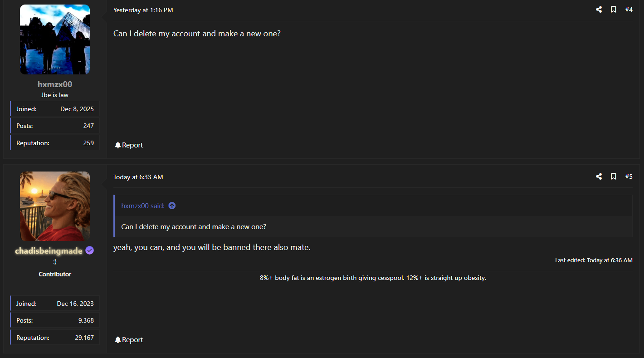Click share icon on post #5
This screenshot has width=644, height=358.
pos(599,177)
